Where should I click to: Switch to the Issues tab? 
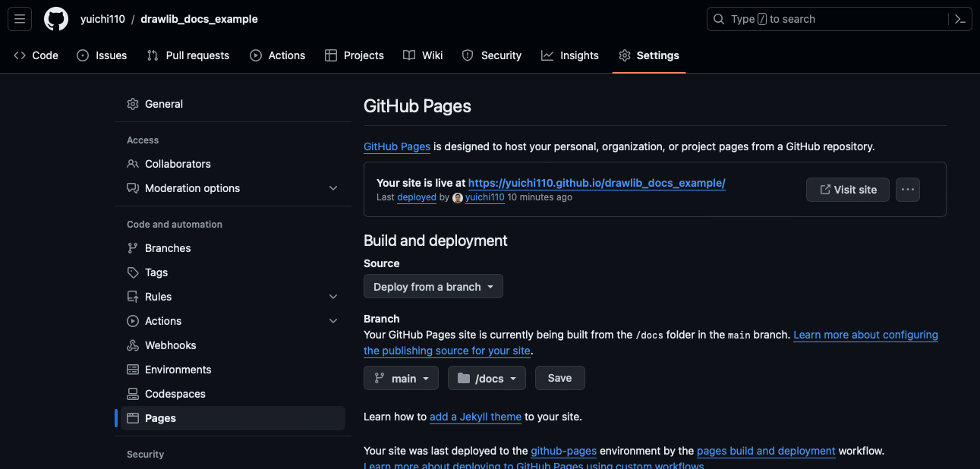(102, 55)
